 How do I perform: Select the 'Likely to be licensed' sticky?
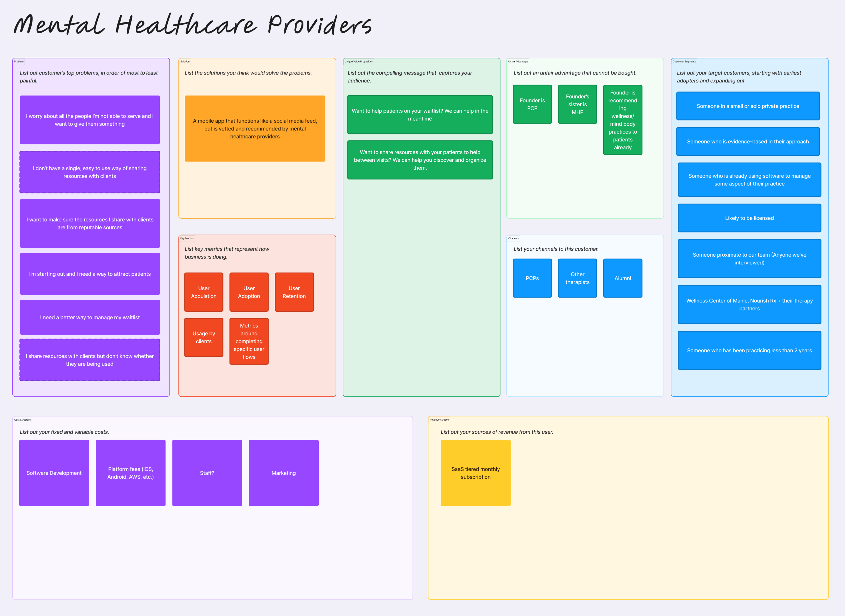tap(749, 218)
